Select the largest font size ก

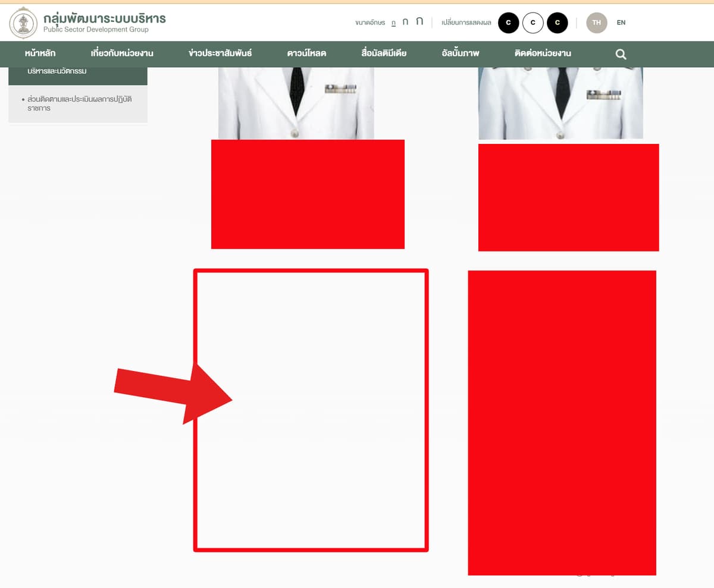pos(419,21)
